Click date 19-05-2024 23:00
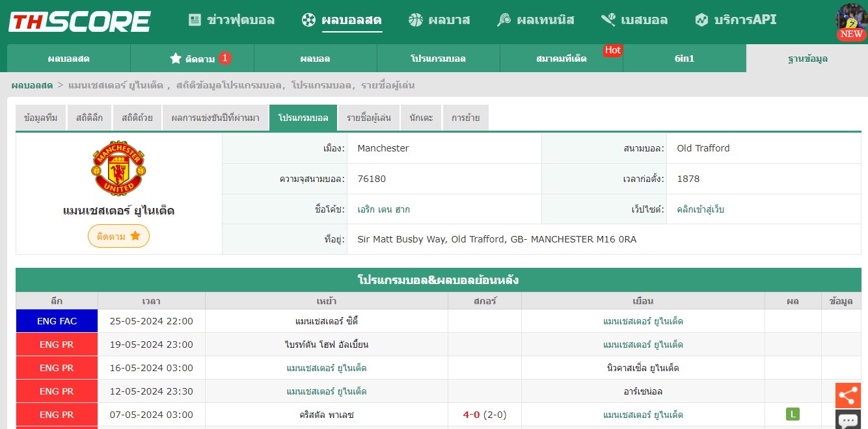The image size is (868, 429). tap(152, 344)
